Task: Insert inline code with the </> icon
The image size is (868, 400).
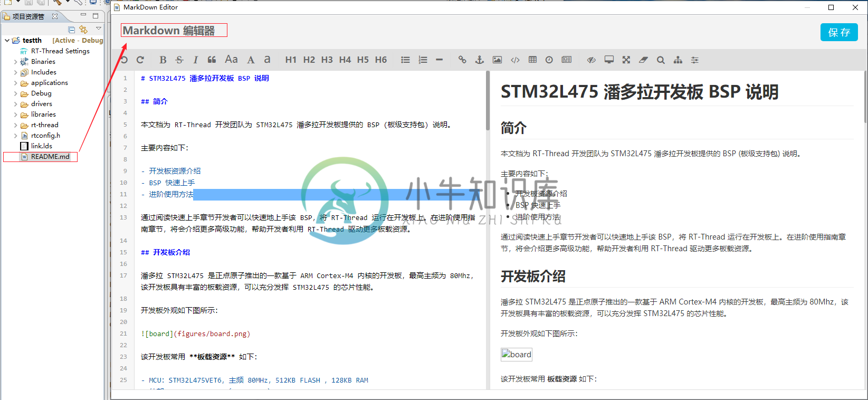Action: click(x=515, y=60)
